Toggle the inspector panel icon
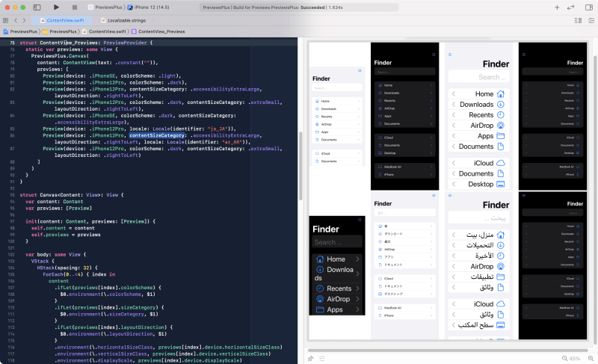Viewport: 598px width, 364px height. [x=589, y=7]
